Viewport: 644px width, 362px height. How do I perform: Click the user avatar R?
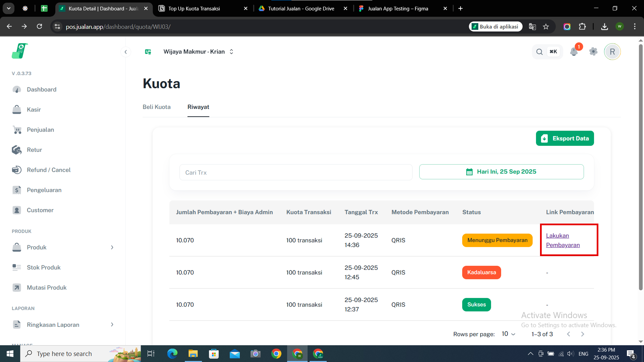(612, 52)
